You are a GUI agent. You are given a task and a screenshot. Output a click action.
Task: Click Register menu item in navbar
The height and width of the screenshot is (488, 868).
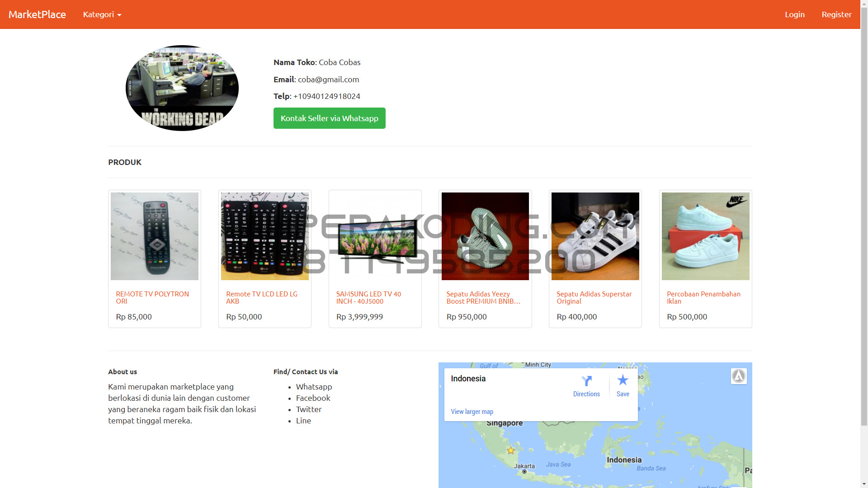tap(836, 14)
